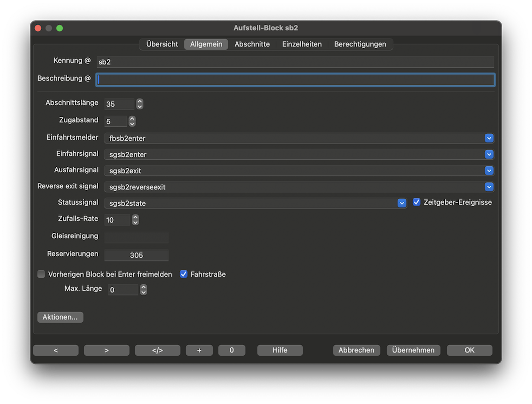This screenshot has height=404, width=532.
Task: Enable 'Vorherigen Block bei Enter freimelden'
Action: (41, 274)
